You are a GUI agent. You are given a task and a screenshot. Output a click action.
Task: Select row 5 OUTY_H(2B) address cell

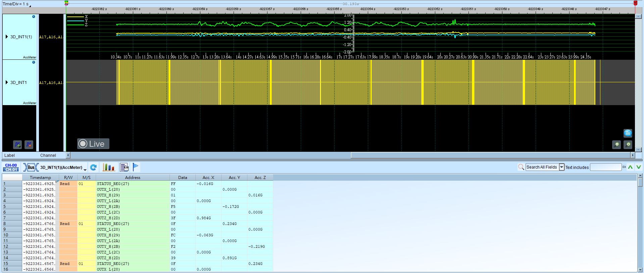pyautogui.click(x=133, y=207)
